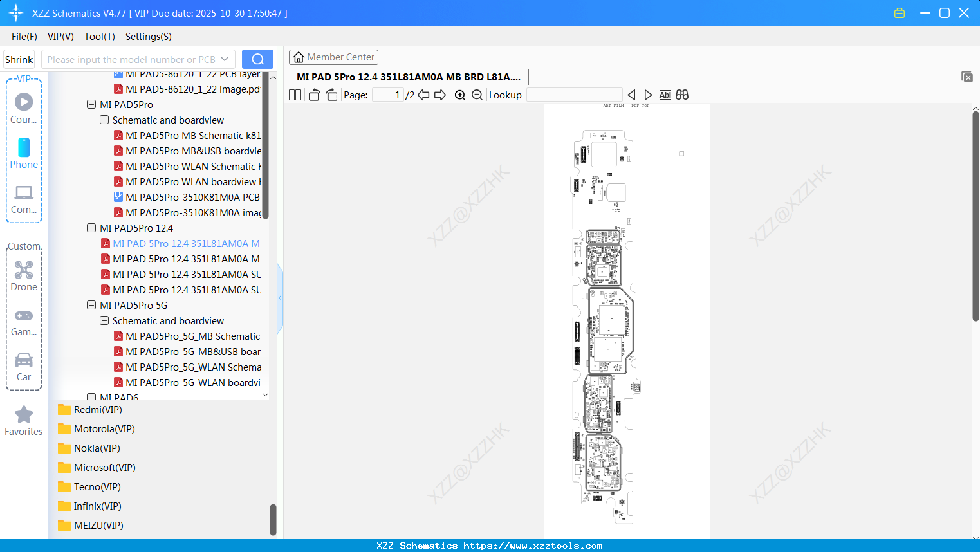Click the page number field

(388, 95)
